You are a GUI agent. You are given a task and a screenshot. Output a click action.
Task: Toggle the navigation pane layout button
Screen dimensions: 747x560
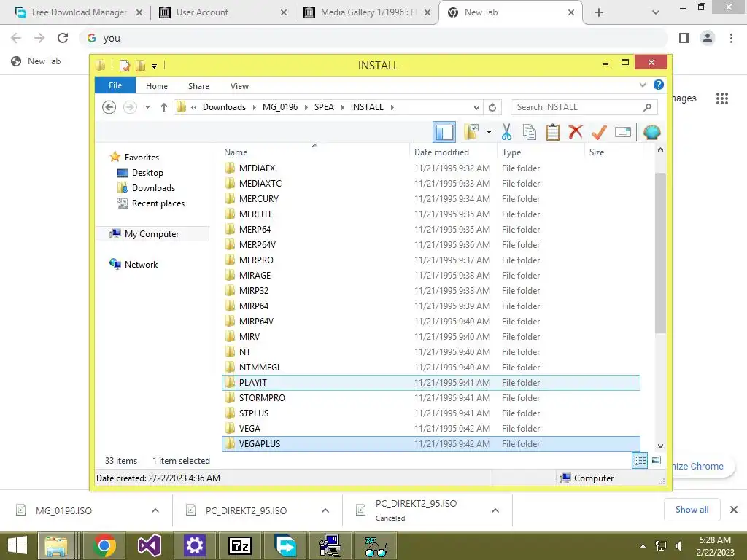click(444, 132)
